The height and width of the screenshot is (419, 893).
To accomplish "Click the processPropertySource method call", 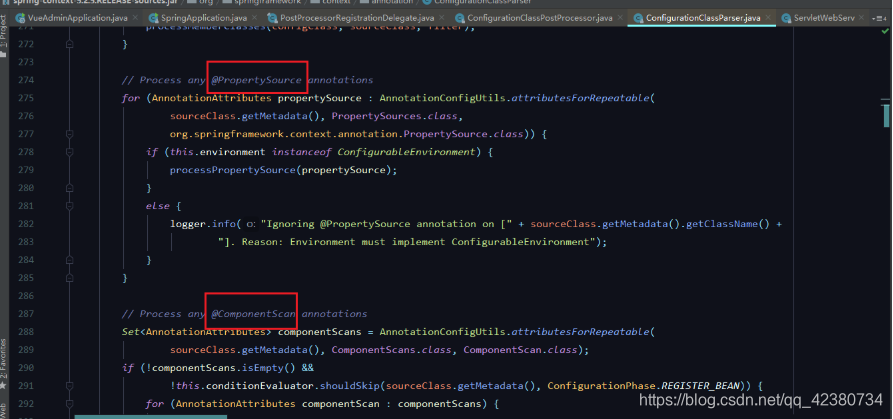I will click(x=232, y=170).
